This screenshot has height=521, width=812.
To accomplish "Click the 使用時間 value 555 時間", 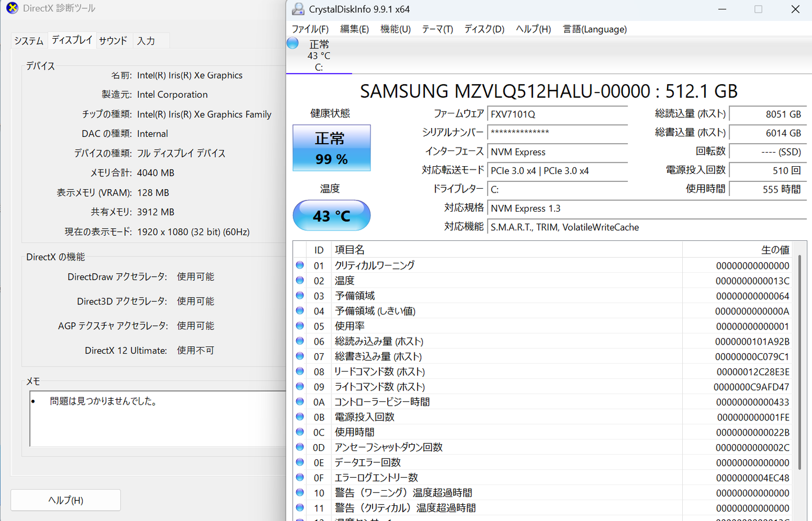I will [x=768, y=189].
